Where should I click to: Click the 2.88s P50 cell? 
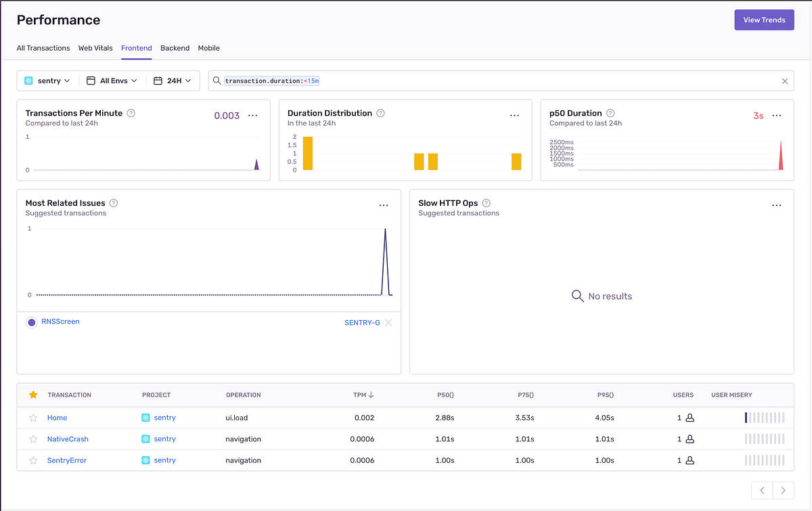point(445,418)
